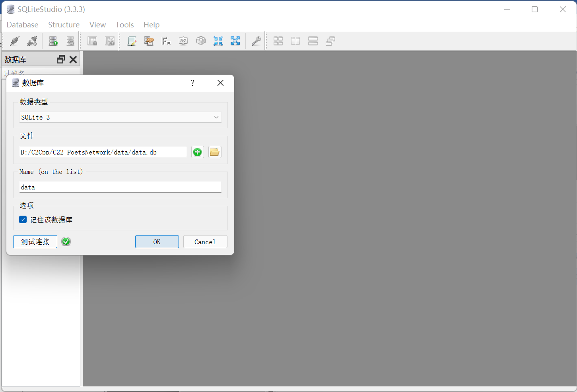Open the Database menu
The width and height of the screenshot is (577, 392).
pos(23,25)
